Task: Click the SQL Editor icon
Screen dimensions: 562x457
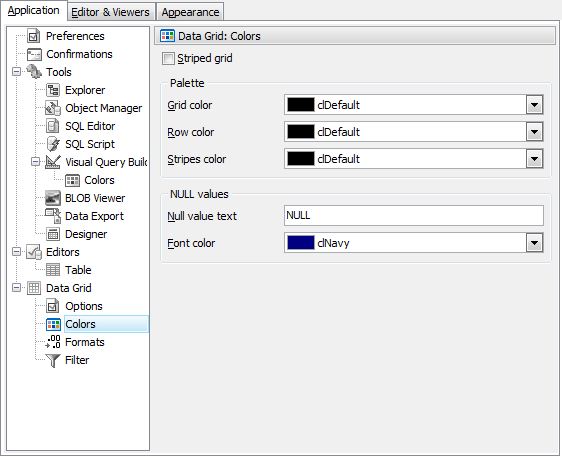Action: click(53, 126)
